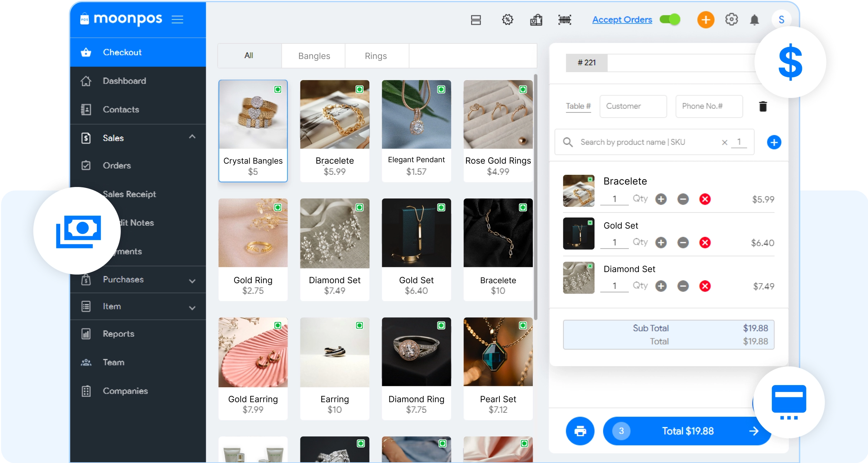868x463 pixels.
Task: Expand the Item menu section
Action: tap(192, 308)
